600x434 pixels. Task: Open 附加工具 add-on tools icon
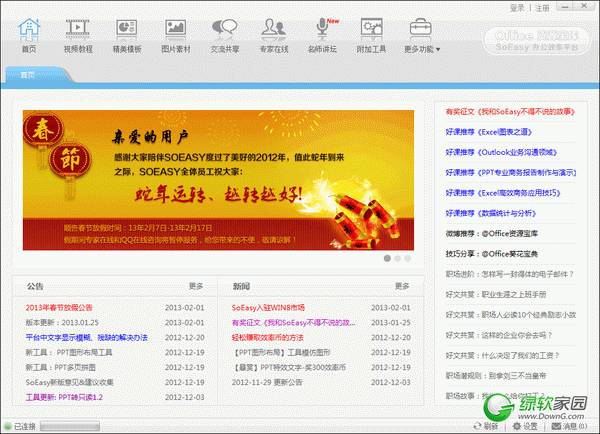[x=371, y=35]
